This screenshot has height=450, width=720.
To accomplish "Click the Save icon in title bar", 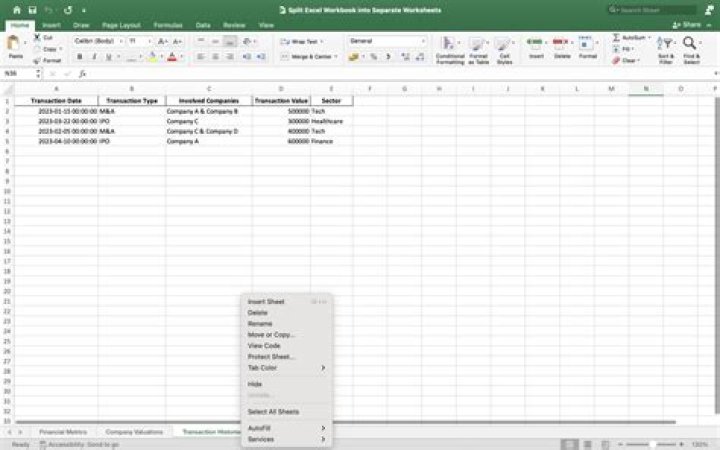I will click(x=33, y=10).
